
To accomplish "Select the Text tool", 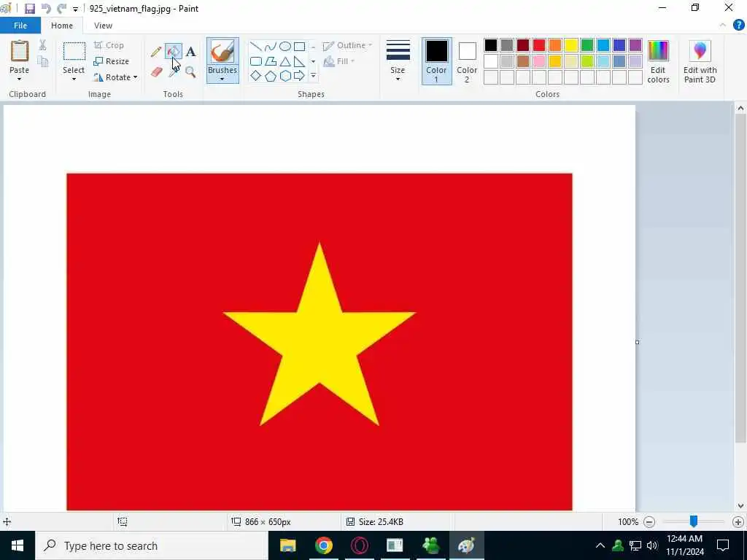I will coord(190,52).
